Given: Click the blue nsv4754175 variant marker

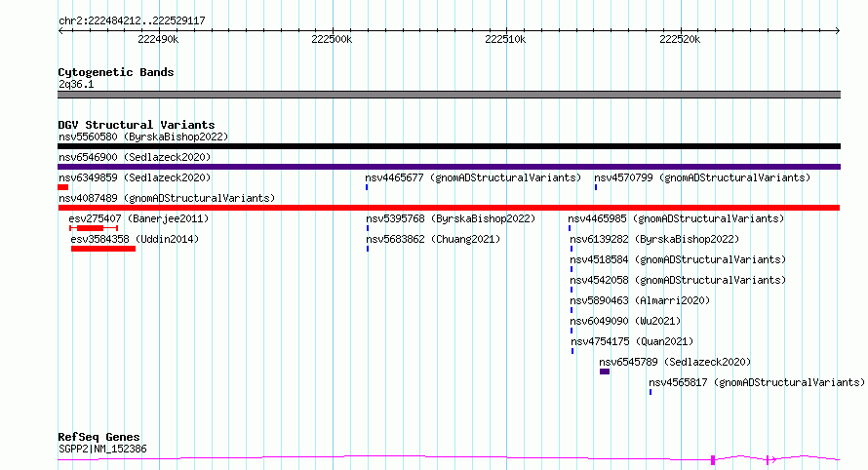Looking at the screenshot, I should point(572,352).
